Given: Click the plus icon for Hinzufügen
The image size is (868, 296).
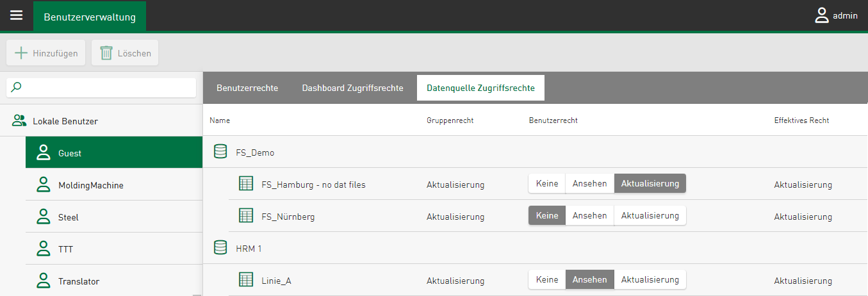Looking at the screenshot, I should point(21,53).
